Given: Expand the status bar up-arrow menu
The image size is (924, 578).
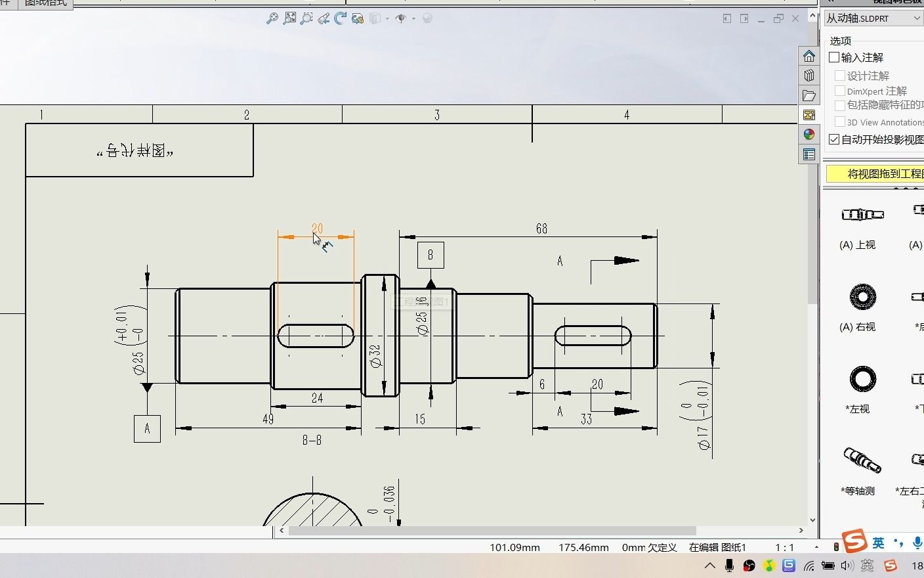Looking at the screenshot, I should (x=816, y=547).
